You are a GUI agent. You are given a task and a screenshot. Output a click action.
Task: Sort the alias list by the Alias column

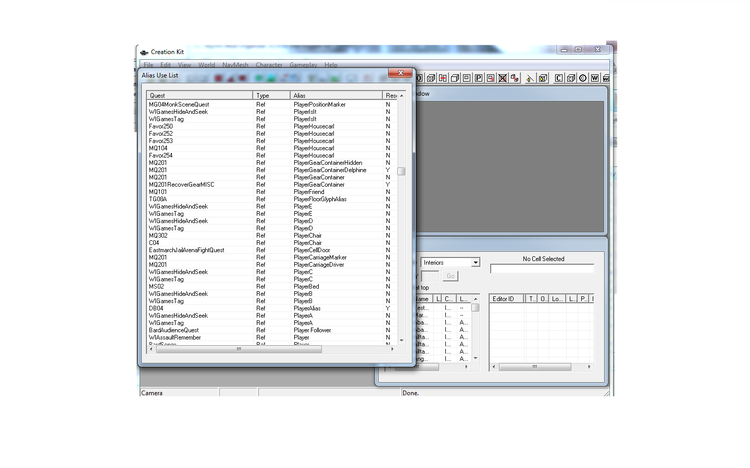(336, 95)
